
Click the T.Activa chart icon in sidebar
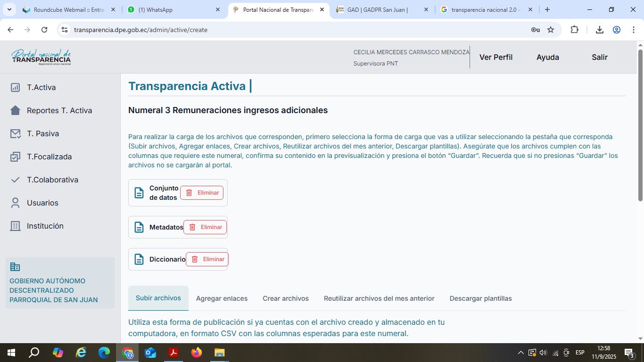(16, 87)
